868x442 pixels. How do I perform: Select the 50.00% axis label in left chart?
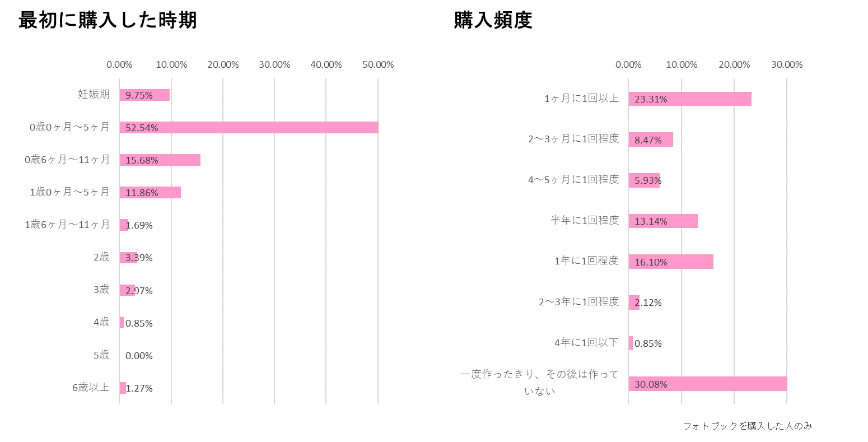(378, 64)
